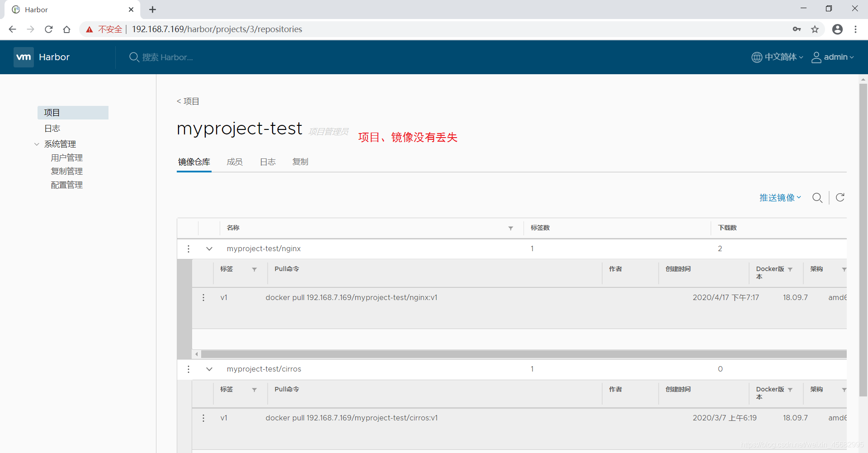
Task: Click the cirros table 创建时间 column header
Action: coord(678,389)
